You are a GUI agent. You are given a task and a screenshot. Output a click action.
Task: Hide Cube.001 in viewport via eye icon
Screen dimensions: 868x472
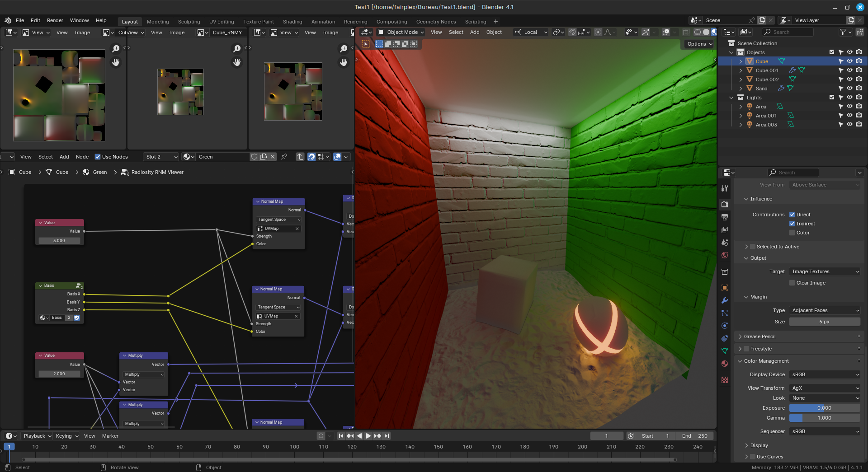pyautogui.click(x=849, y=70)
